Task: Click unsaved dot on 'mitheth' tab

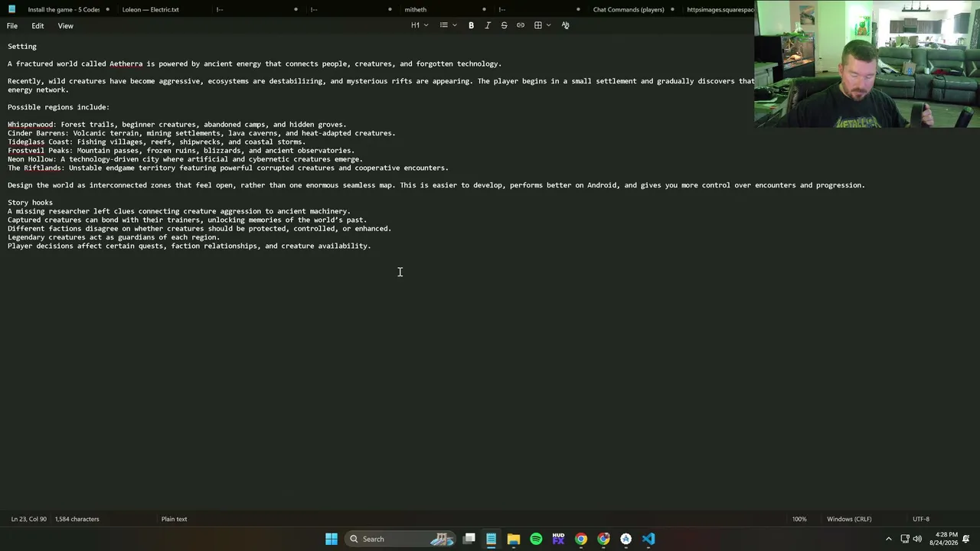Action: pyautogui.click(x=485, y=9)
